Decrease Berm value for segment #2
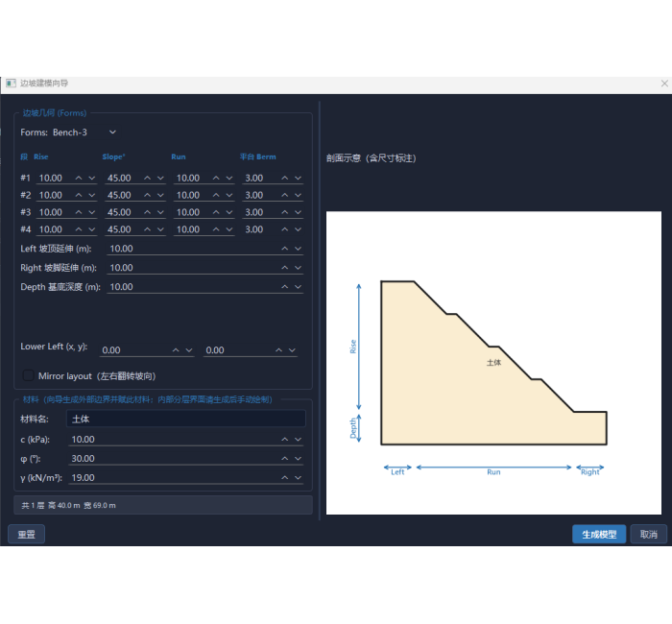Screen dimensions: 672x624 pos(299,195)
